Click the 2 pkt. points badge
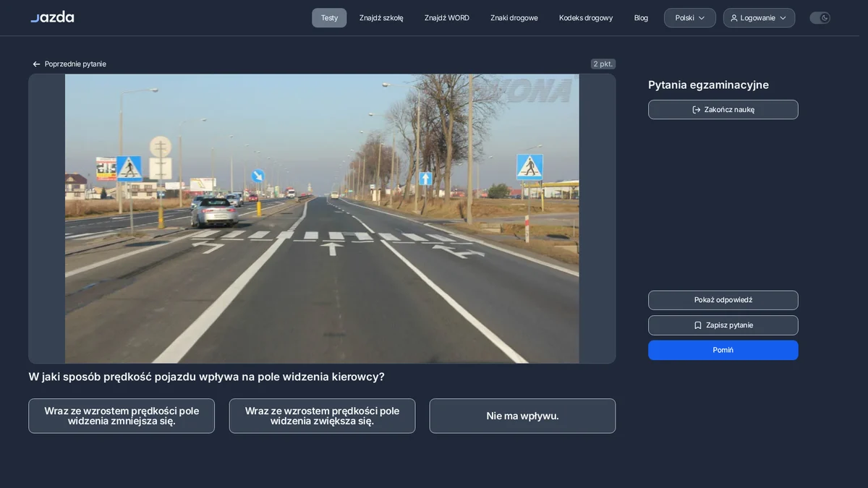The image size is (868, 488). [x=603, y=64]
